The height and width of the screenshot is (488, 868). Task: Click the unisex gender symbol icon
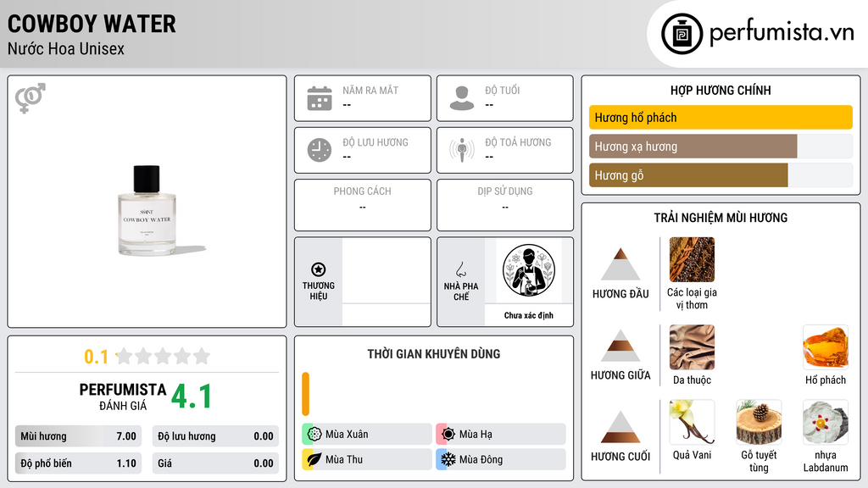tap(31, 98)
